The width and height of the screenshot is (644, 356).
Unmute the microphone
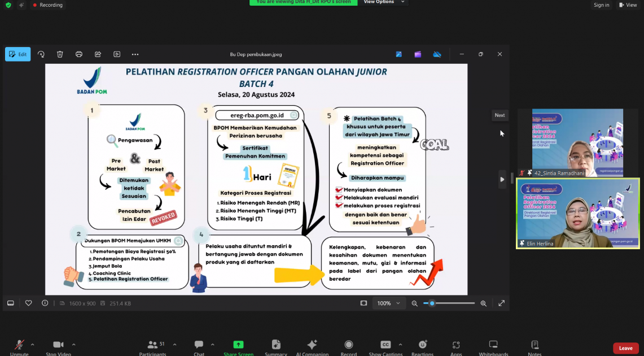coord(19,346)
